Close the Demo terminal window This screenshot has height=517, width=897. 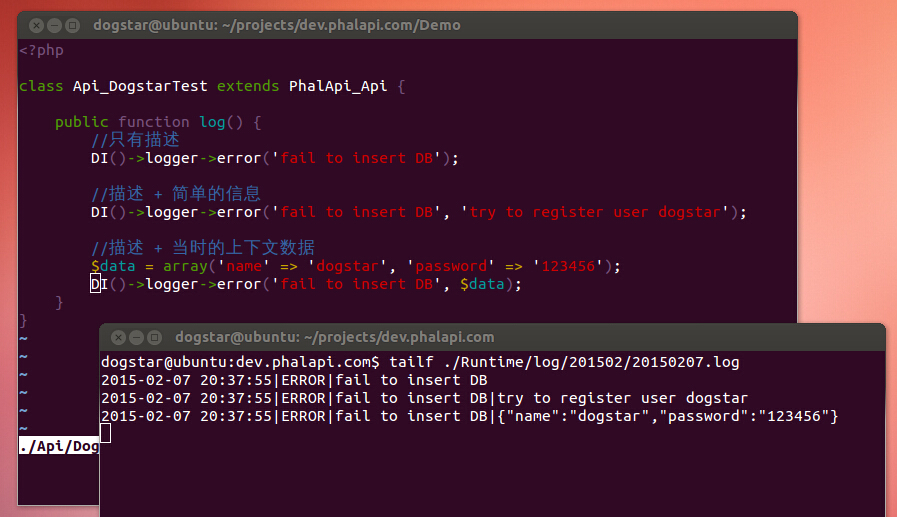coord(36,25)
